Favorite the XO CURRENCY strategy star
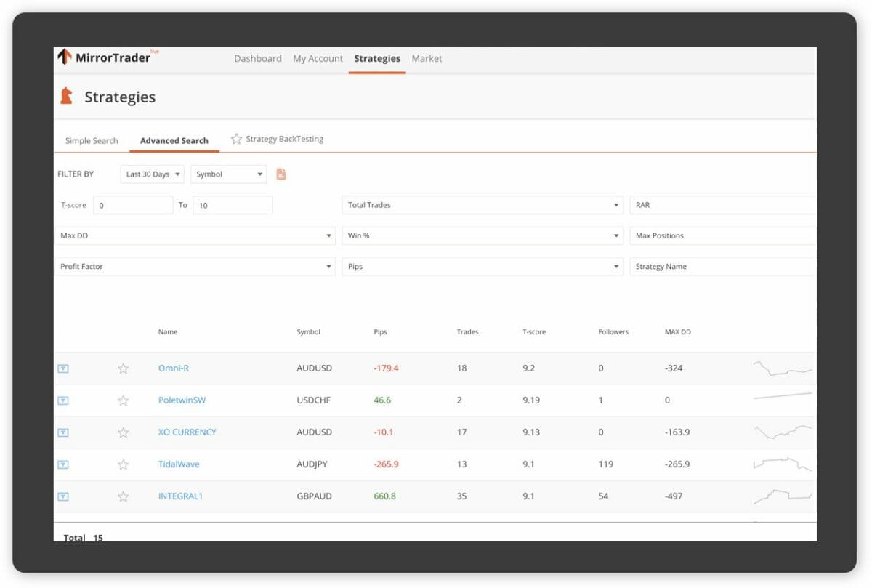The height and width of the screenshot is (588, 872). pos(124,432)
